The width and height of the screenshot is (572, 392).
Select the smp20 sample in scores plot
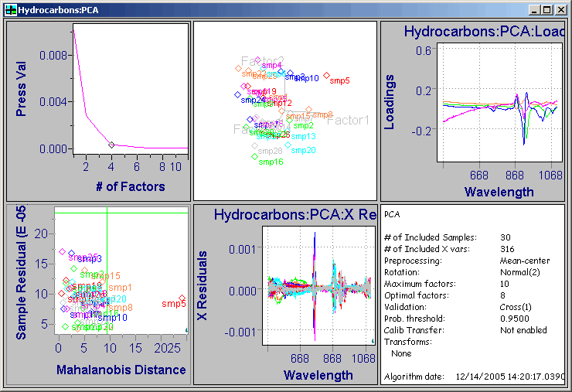[288, 145]
